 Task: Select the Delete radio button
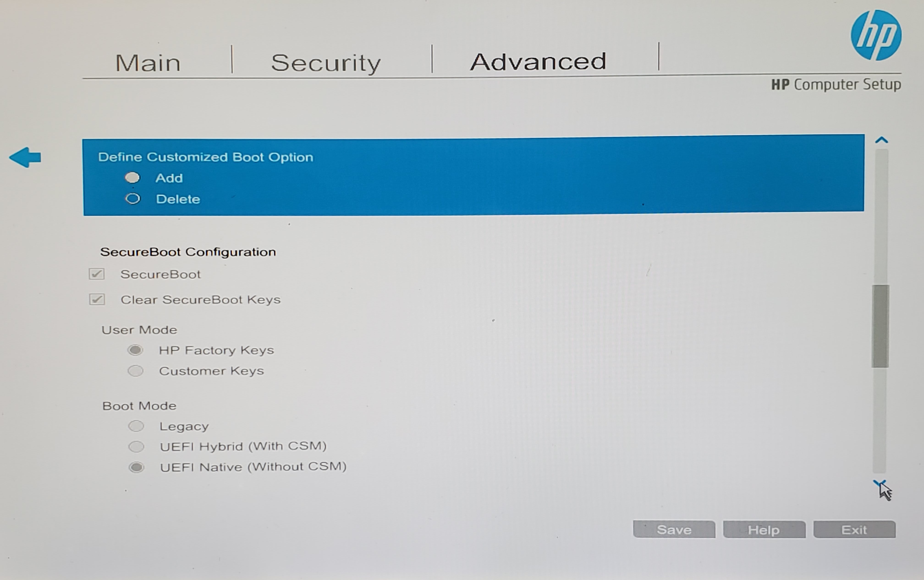[x=133, y=199]
